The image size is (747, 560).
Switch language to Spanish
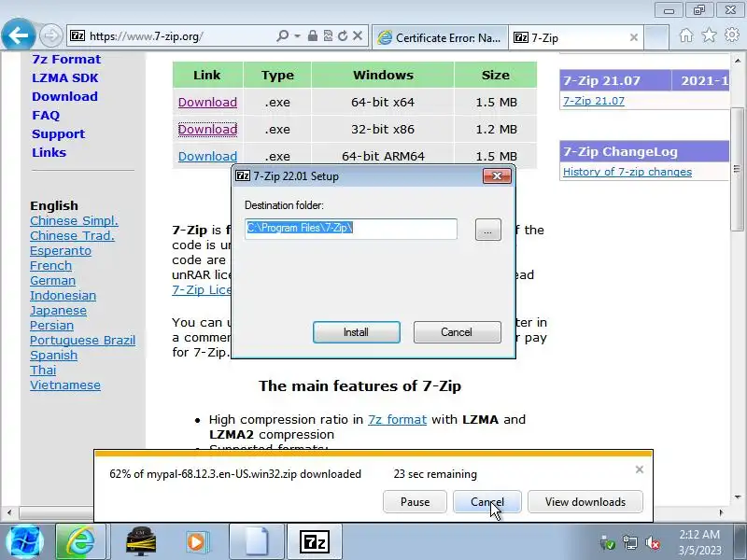point(53,356)
